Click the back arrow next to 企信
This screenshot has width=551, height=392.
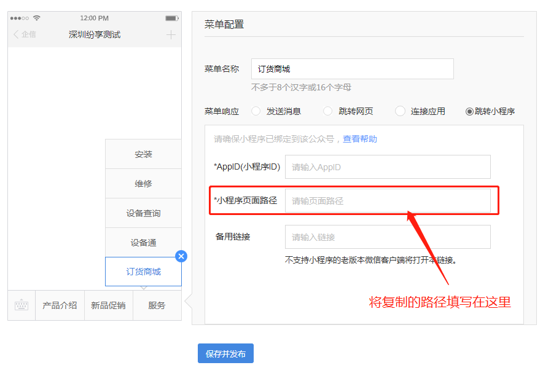[x=16, y=34]
